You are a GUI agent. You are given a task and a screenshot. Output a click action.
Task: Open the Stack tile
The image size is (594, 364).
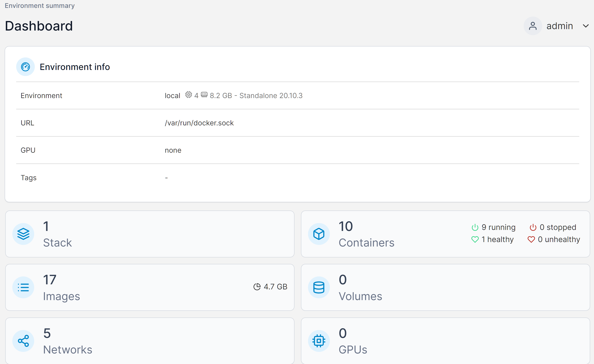tap(149, 234)
